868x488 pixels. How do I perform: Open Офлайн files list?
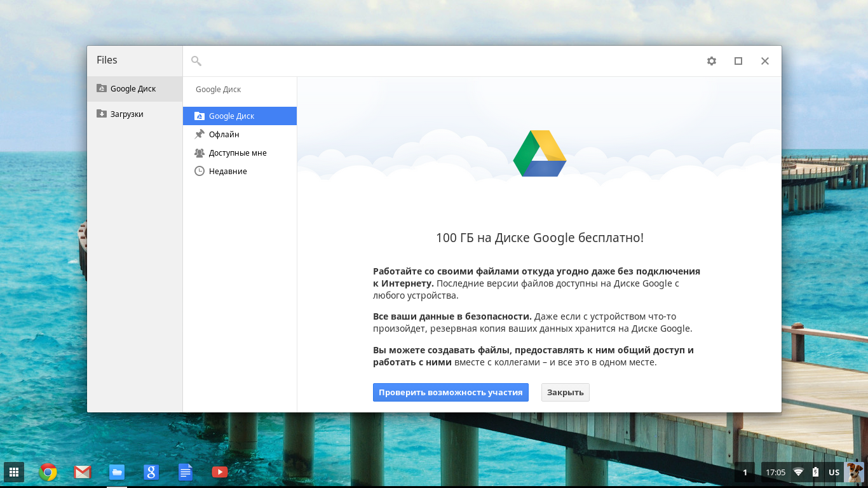tap(240, 135)
